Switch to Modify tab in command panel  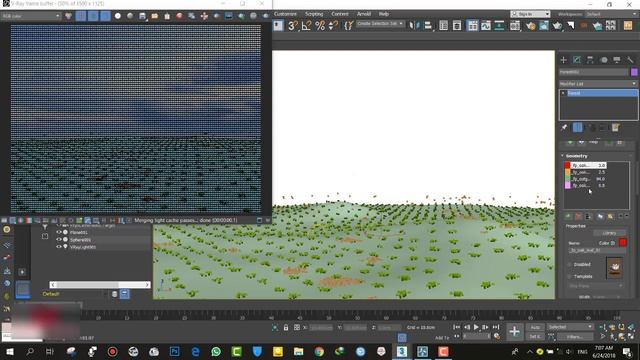(577, 60)
